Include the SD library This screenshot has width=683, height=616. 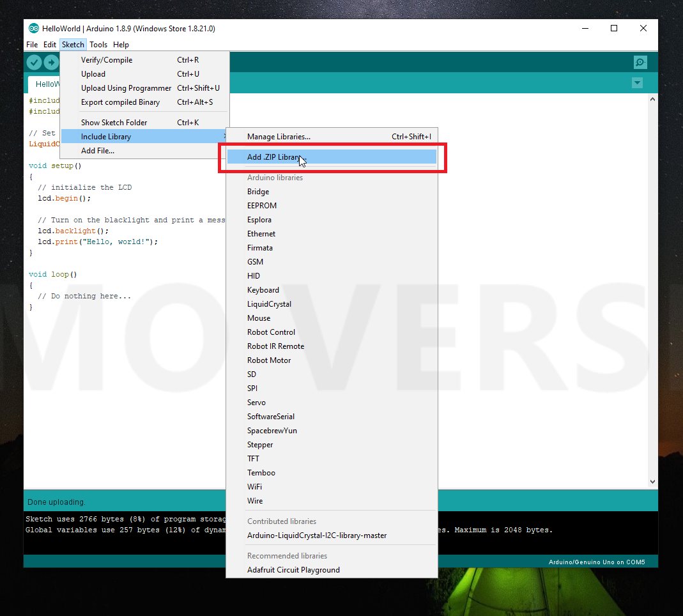tap(332, 374)
